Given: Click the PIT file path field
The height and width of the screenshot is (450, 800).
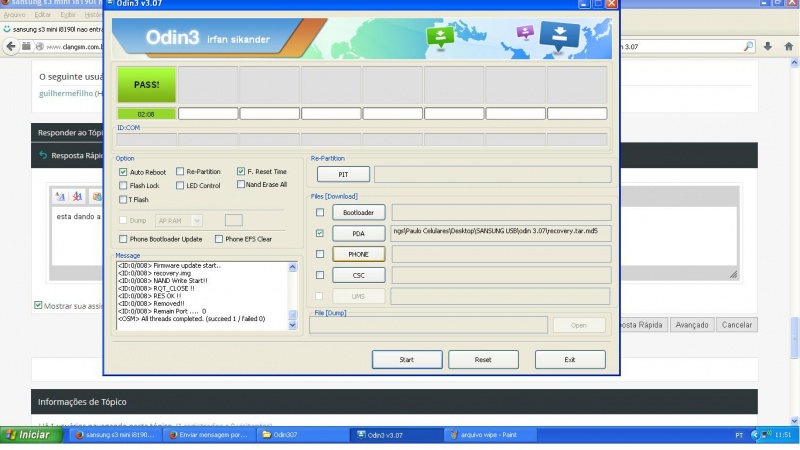Looking at the screenshot, I should (x=492, y=174).
